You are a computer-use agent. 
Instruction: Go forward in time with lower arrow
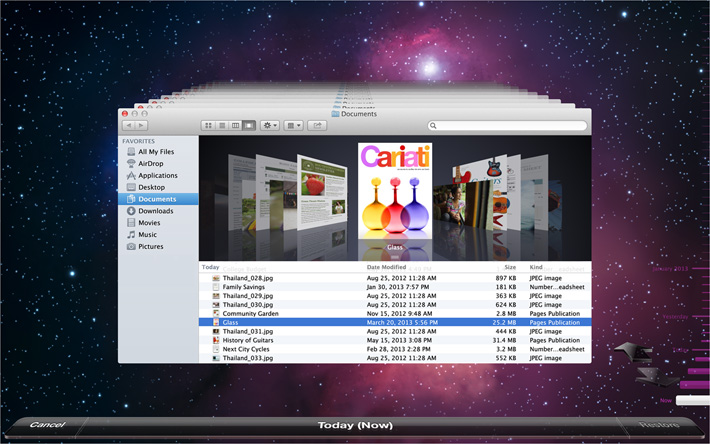[657, 376]
